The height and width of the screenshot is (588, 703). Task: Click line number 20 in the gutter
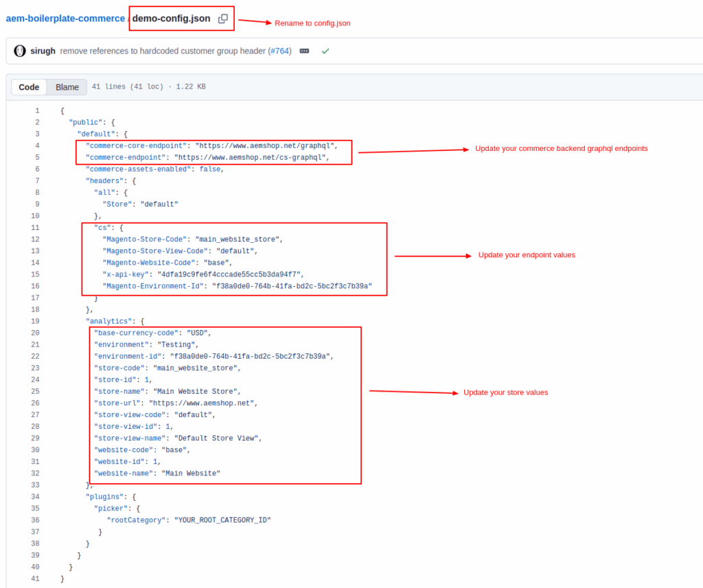tap(35, 333)
